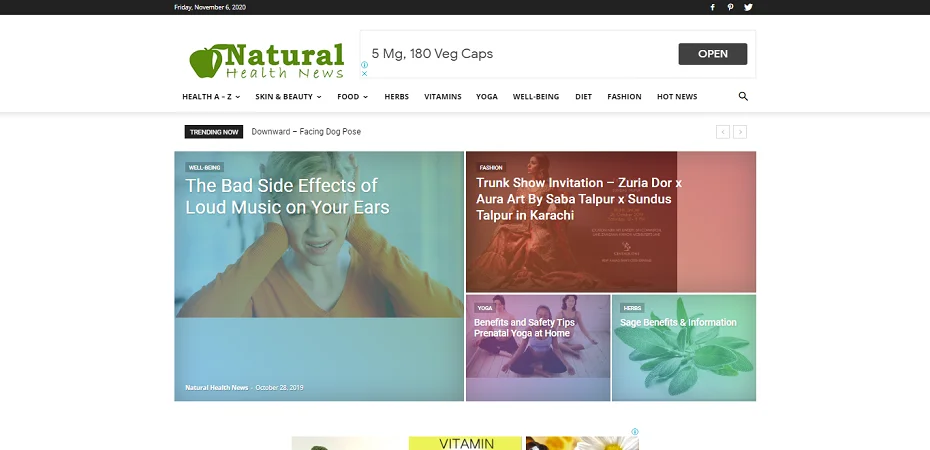Viewport: 930px width, 450px height.
Task: Expand the Health A–Z dropdown menu
Action: [x=211, y=97]
